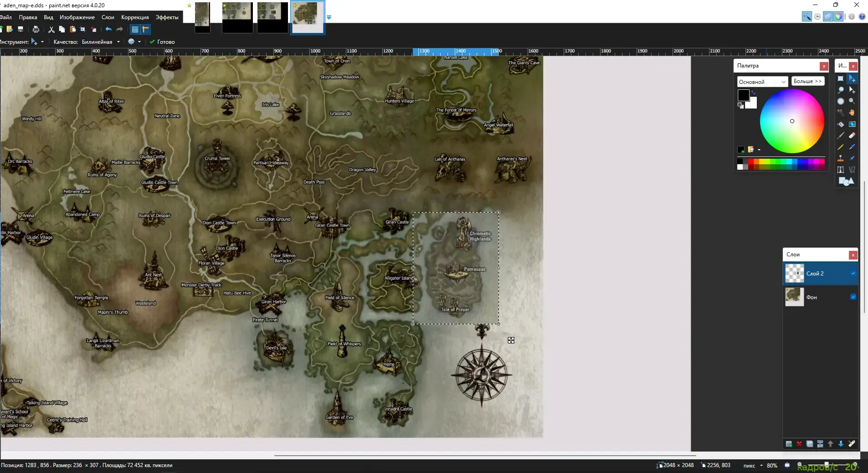Select the Line/Curve tool
Screen dimensions: 868x473
coord(852,170)
